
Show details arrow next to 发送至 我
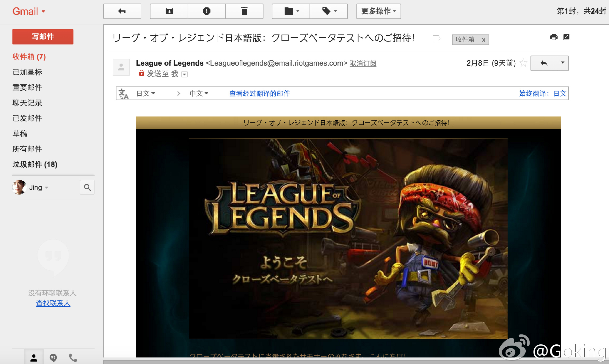(184, 74)
